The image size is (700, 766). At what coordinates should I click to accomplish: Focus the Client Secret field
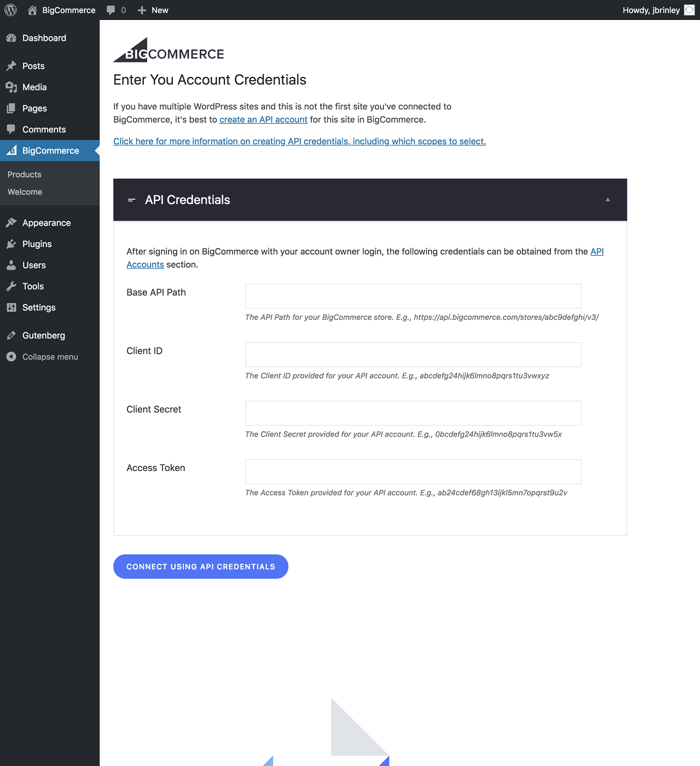(x=414, y=413)
